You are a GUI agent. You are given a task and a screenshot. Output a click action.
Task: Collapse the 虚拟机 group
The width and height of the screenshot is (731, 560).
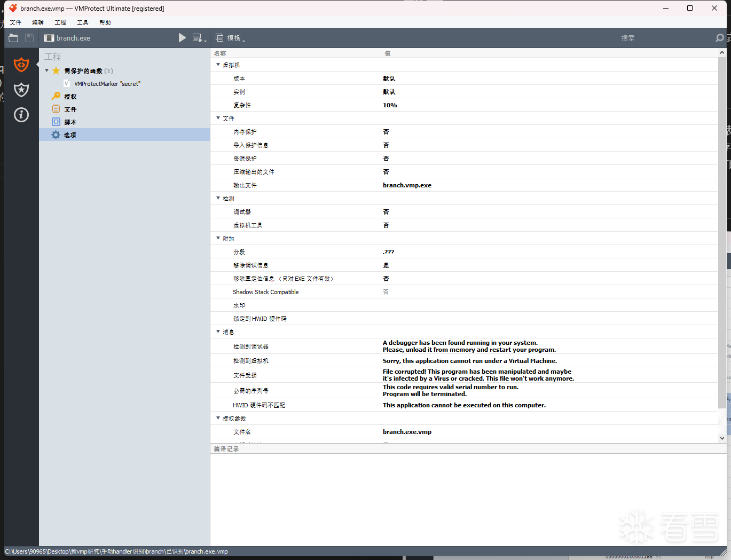[x=218, y=65]
